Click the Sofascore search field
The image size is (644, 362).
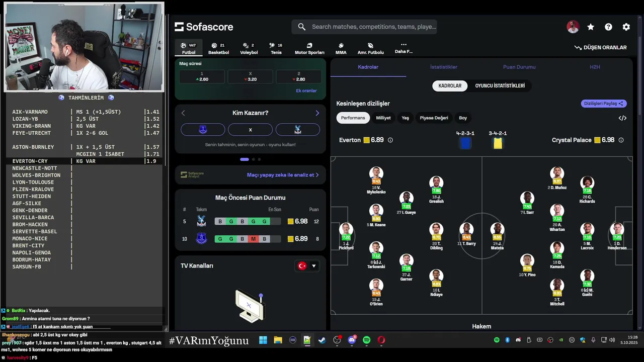[364, 27]
